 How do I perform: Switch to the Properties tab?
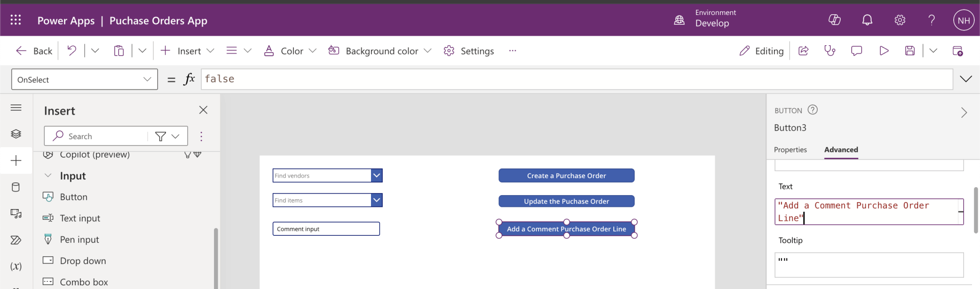coord(790,150)
